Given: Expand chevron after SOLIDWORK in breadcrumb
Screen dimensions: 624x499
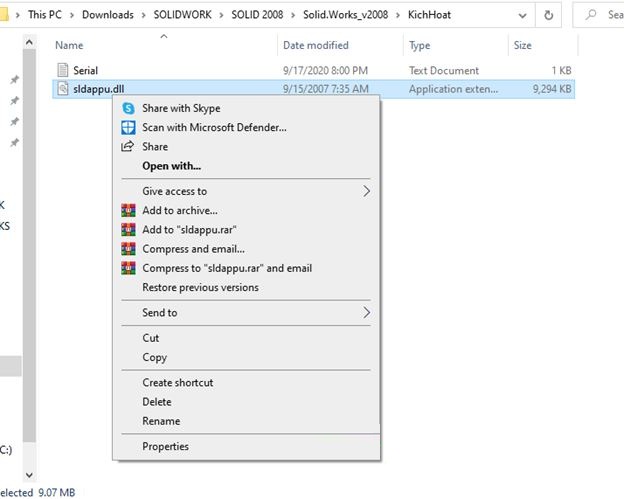Looking at the screenshot, I should [221, 15].
